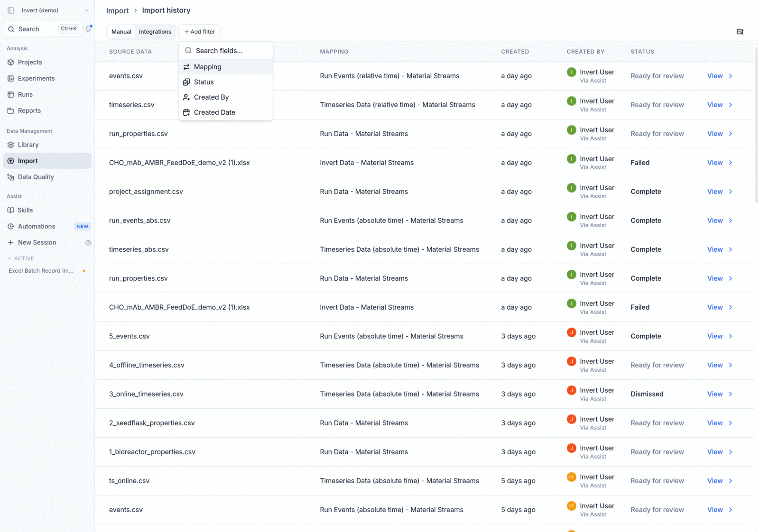This screenshot has height=532, width=759.
Task: Click the Projects icon in sidebar
Action: [x=11, y=62]
